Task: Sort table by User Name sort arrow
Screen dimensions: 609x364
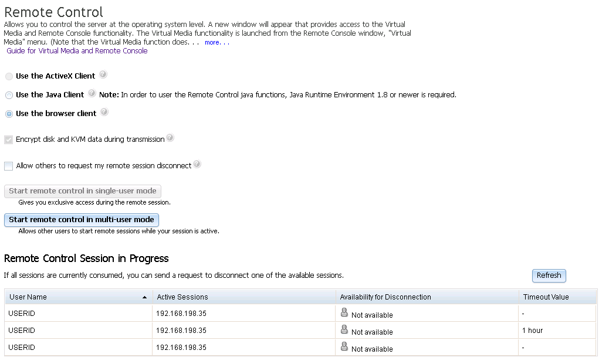Action: point(145,297)
